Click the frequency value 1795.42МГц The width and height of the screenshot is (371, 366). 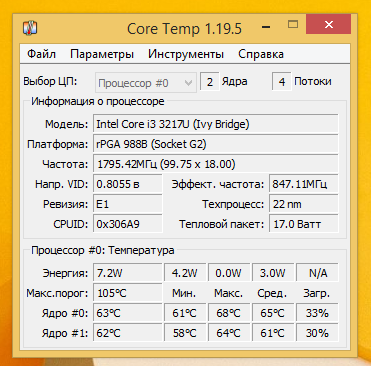(x=216, y=164)
